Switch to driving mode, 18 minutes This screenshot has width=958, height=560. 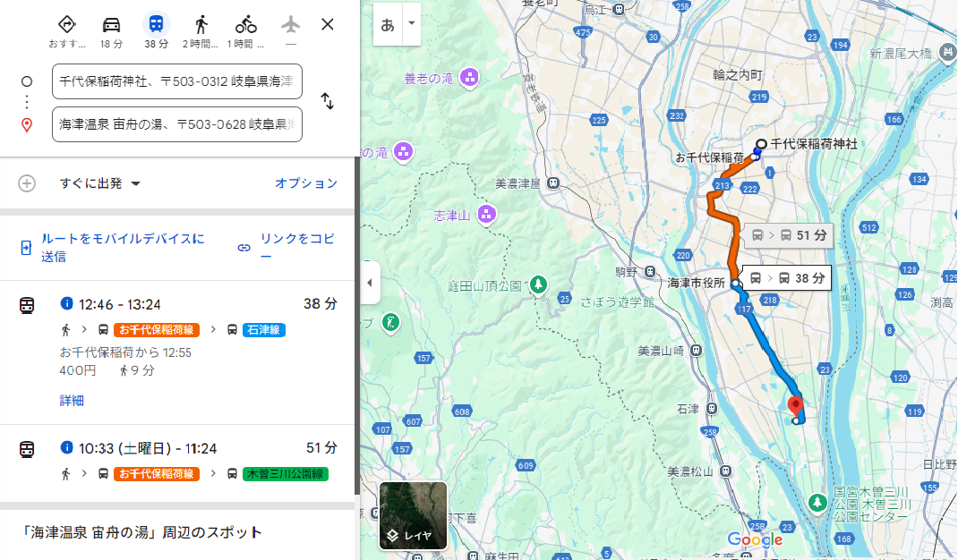[111, 25]
